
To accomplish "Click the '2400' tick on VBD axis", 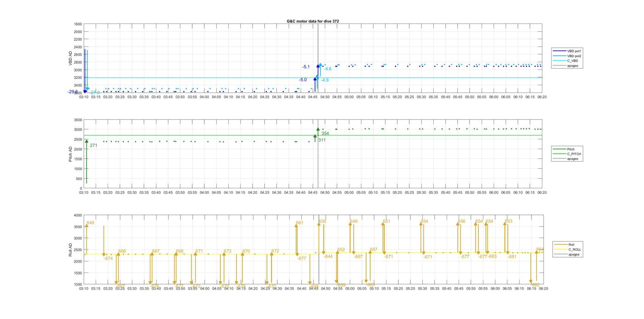I will [78, 47].
